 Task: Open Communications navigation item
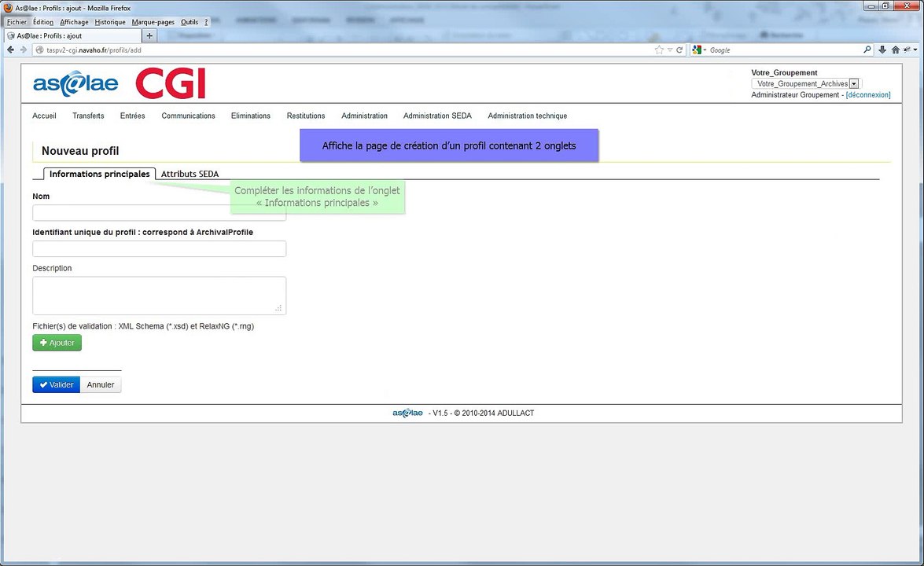pos(189,116)
